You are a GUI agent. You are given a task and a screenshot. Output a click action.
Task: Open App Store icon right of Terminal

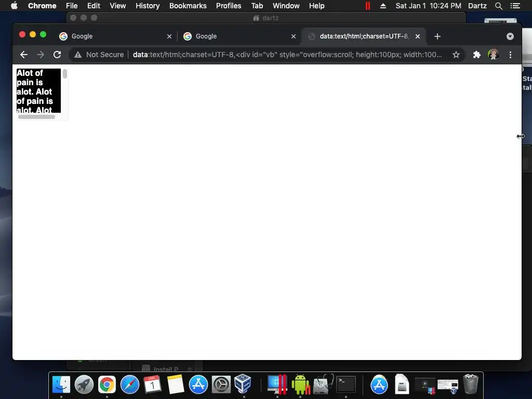379,385
